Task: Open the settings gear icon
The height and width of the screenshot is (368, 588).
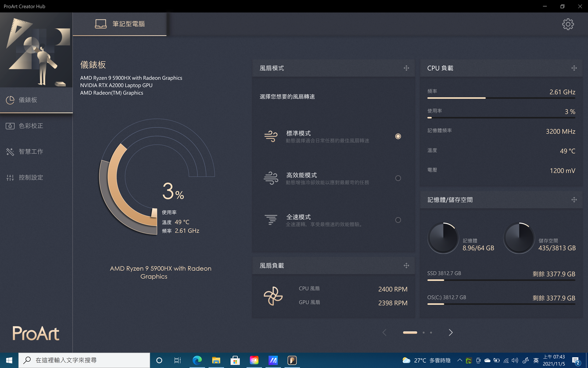Action: pyautogui.click(x=568, y=24)
